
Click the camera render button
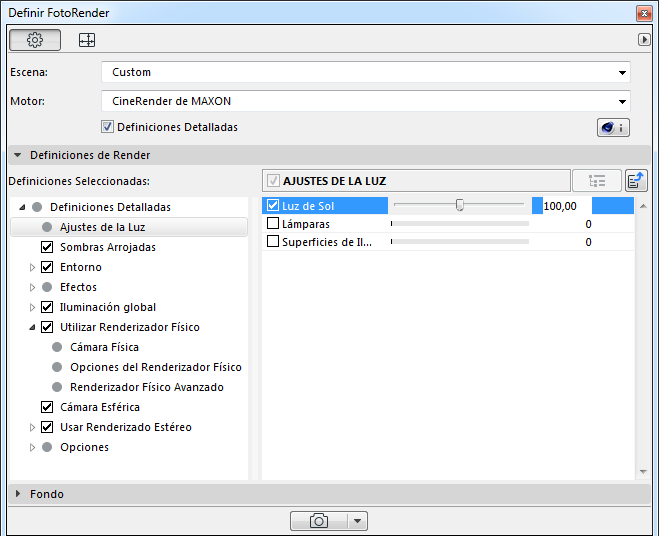(319, 521)
